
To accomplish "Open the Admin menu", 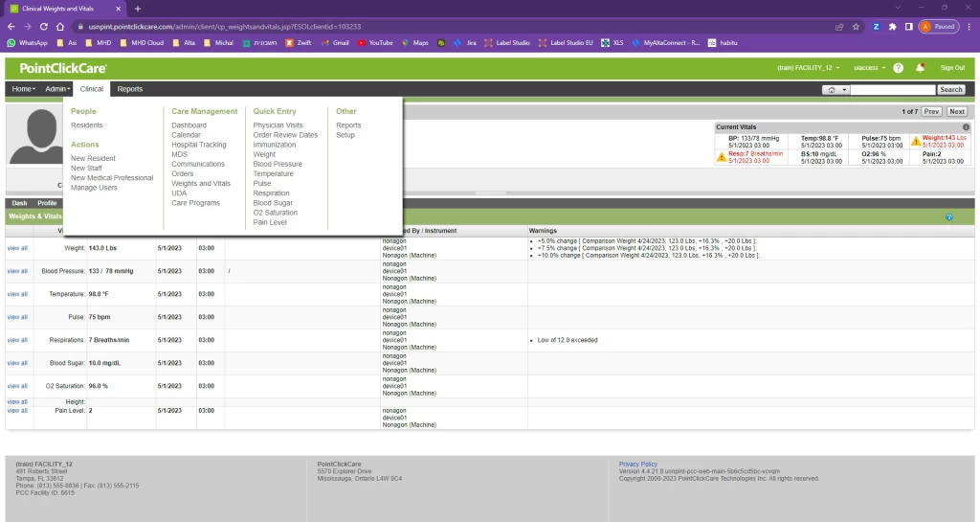I will pos(57,89).
